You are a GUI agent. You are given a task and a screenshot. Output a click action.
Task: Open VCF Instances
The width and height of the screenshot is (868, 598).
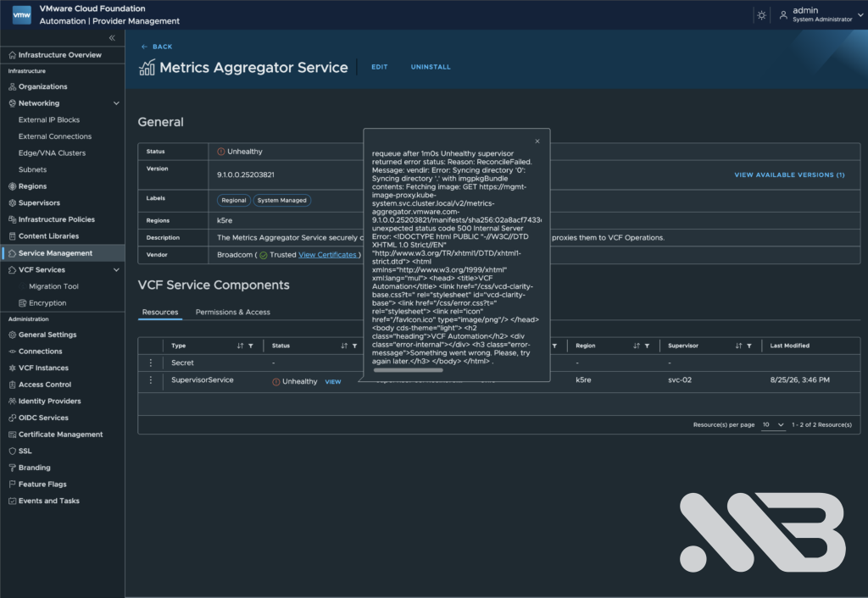(43, 368)
